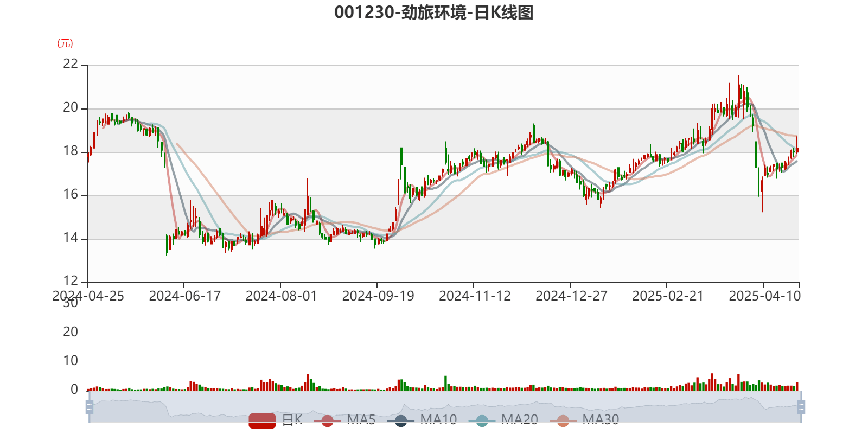Select the 2024-09-19 date axis label
Image resolution: width=868 pixels, height=434 pixels.
pyautogui.click(x=378, y=296)
